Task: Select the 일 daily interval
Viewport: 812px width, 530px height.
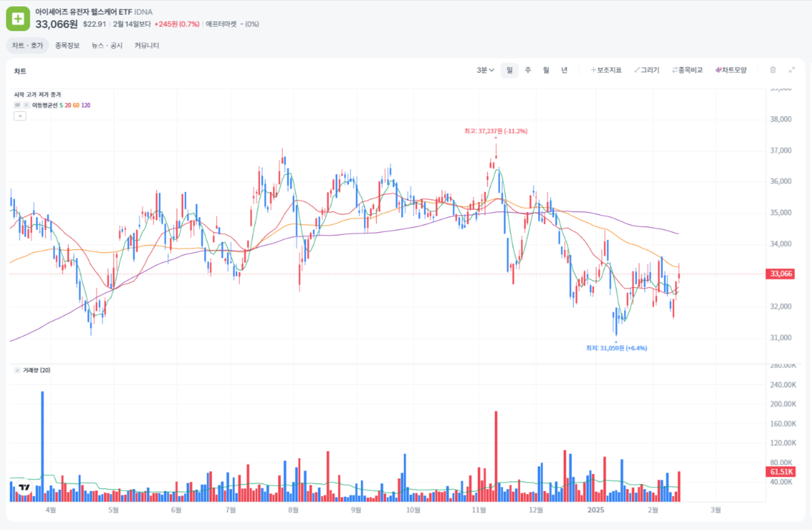Action: pos(510,70)
